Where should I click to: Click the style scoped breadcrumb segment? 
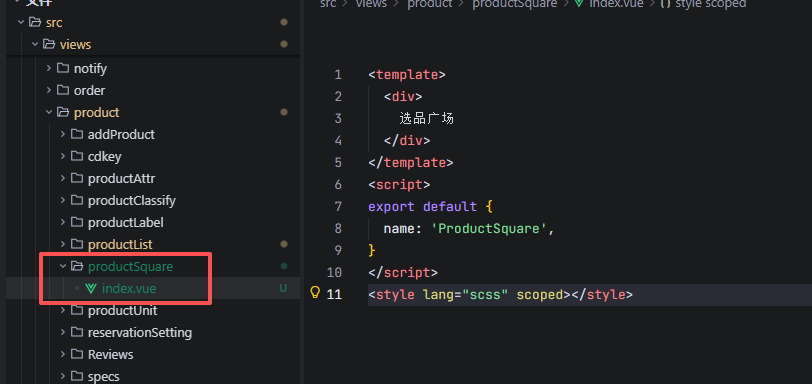pos(711,4)
